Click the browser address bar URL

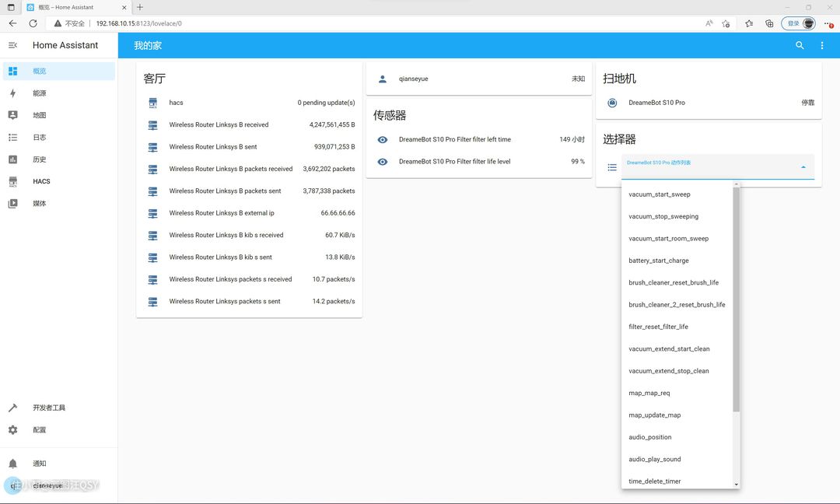[138, 23]
